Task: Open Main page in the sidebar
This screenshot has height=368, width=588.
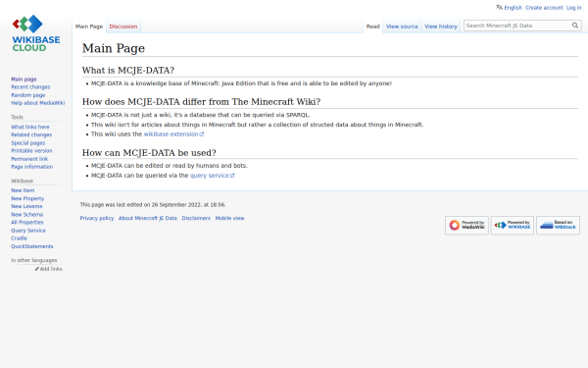Action: [24, 79]
